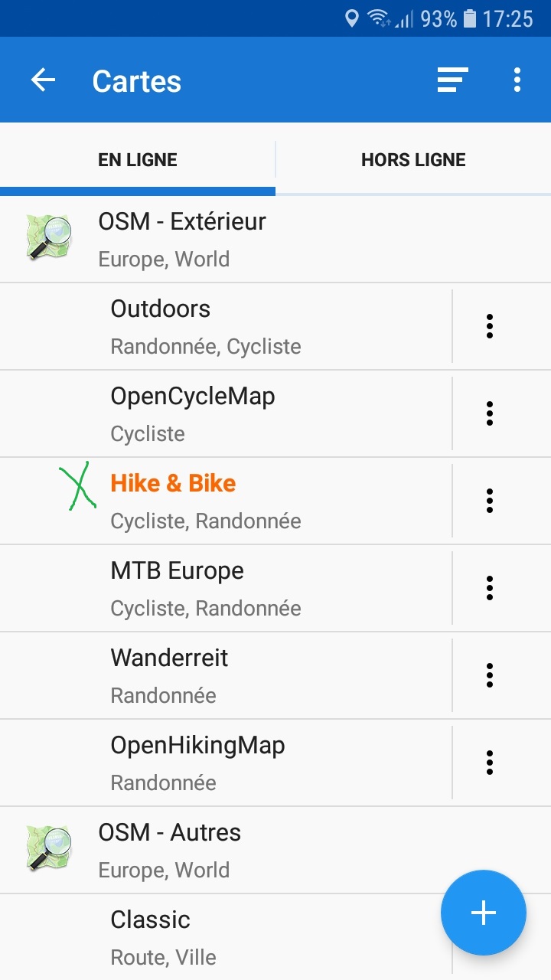Open the overflow menu in top bar

[x=517, y=80]
